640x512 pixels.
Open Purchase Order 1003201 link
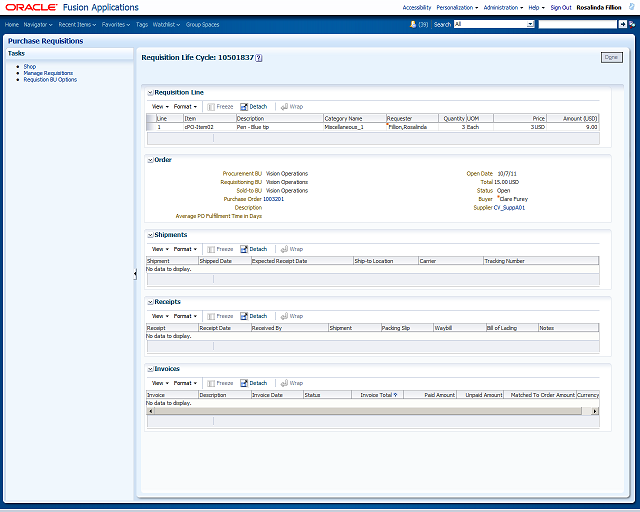click(273, 199)
